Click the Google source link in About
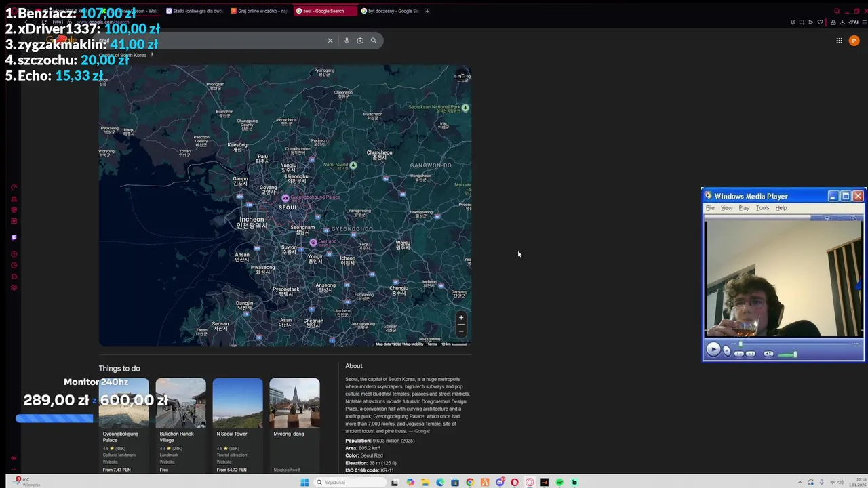868x488 pixels. click(422, 431)
